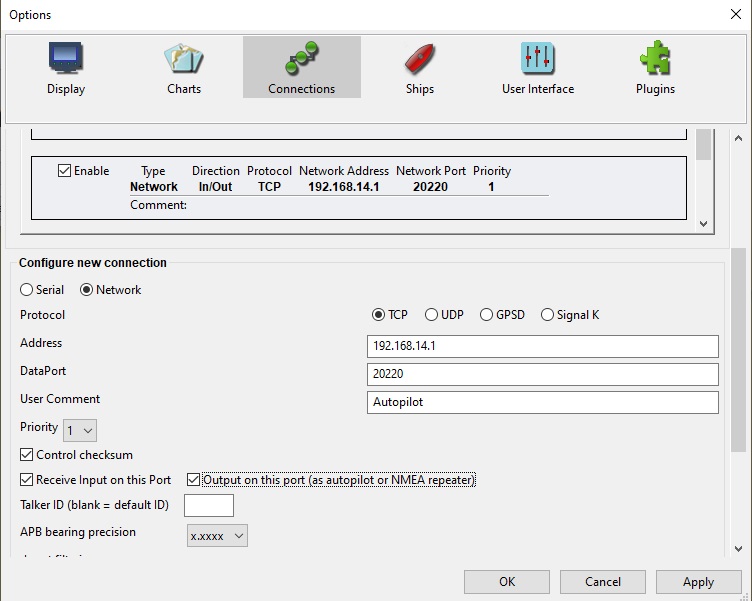The image size is (752, 601).
Task: Toggle Receive Input on this Port
Action: (27, 480)
